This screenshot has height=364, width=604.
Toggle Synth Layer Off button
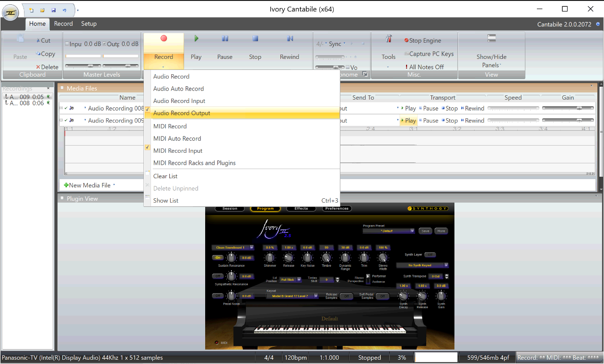430,255
